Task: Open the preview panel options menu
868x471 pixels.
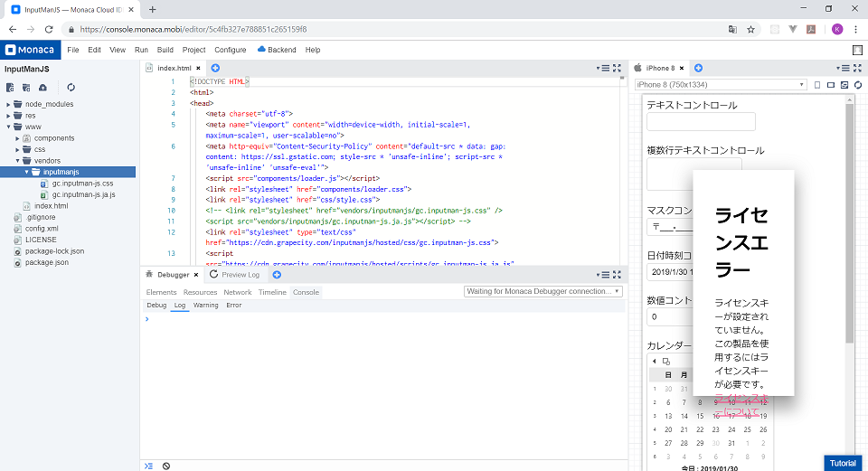Action: (x=843, y=68)
